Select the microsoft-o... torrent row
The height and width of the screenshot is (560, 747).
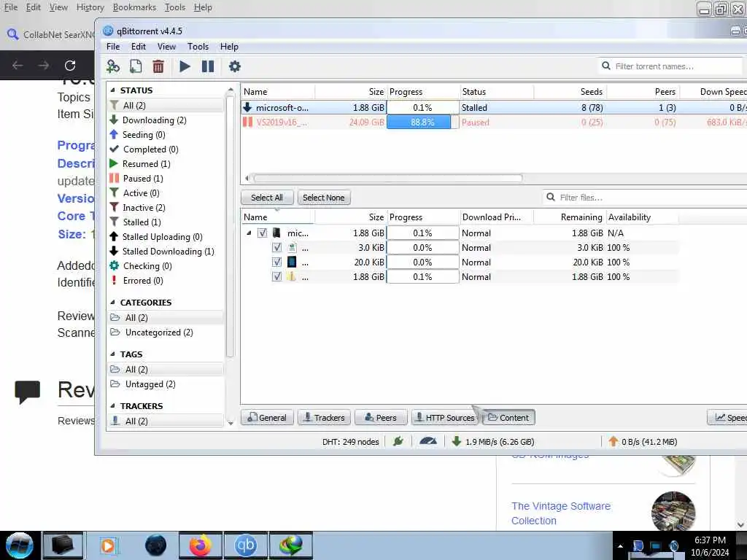494,108
